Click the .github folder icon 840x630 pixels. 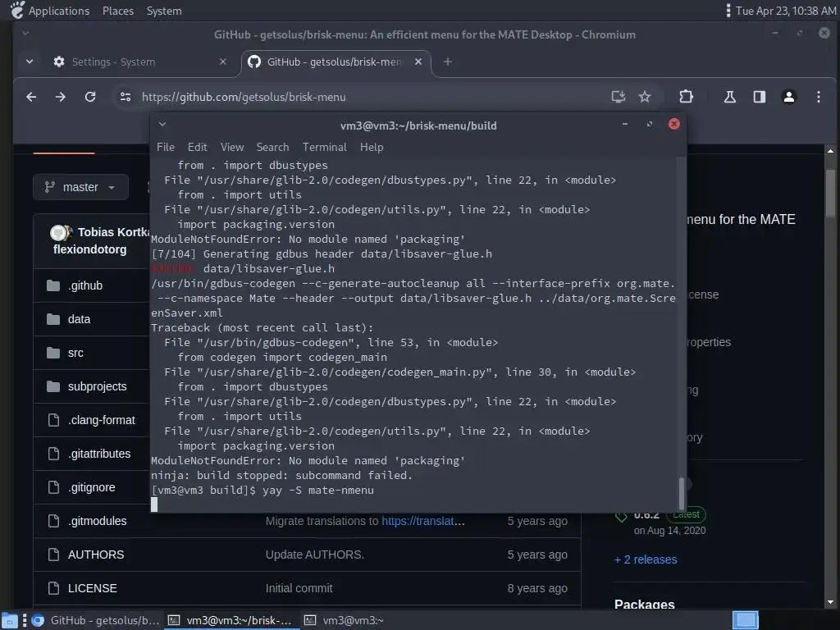pyautogui.click(x=53, y=285)
